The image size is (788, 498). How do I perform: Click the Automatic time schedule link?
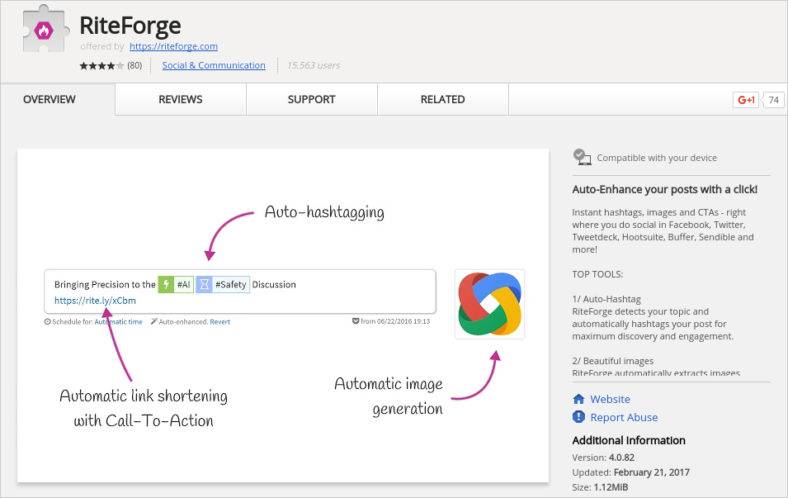pyautogui.click(x=118, y=322)
